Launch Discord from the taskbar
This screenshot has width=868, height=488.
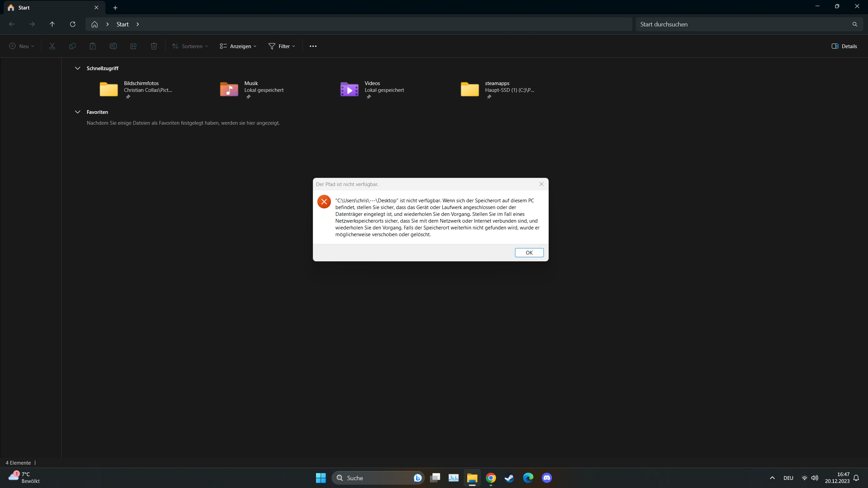(x=547, y=478)
